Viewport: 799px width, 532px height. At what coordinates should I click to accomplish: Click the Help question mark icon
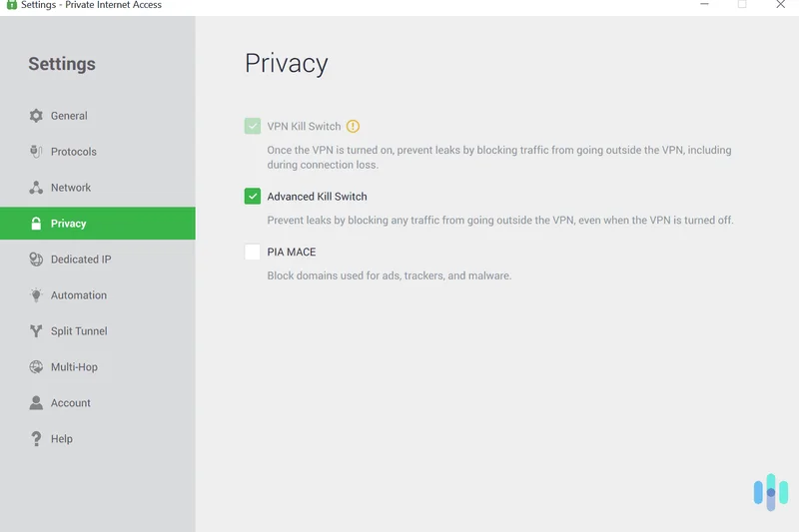click(x=36, y=439)
